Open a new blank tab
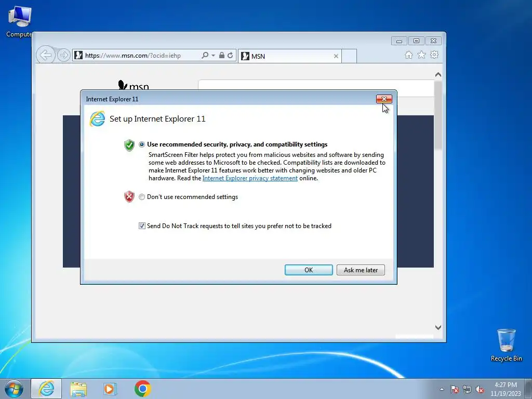The width and height of the screenshot is (532, 399). pos(349,56)
